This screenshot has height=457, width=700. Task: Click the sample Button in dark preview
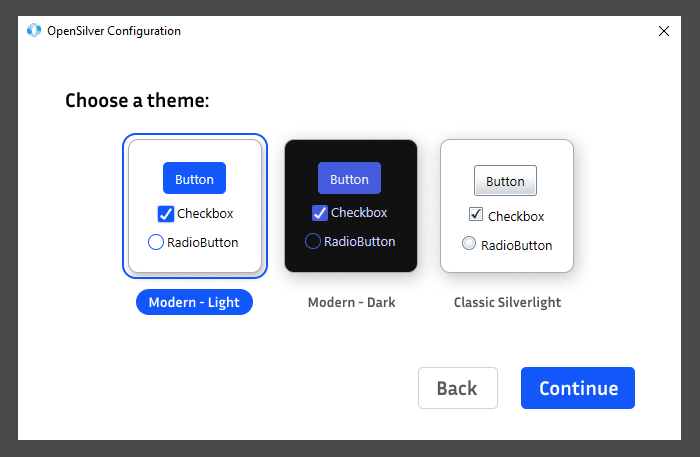[x=349, y=179]
